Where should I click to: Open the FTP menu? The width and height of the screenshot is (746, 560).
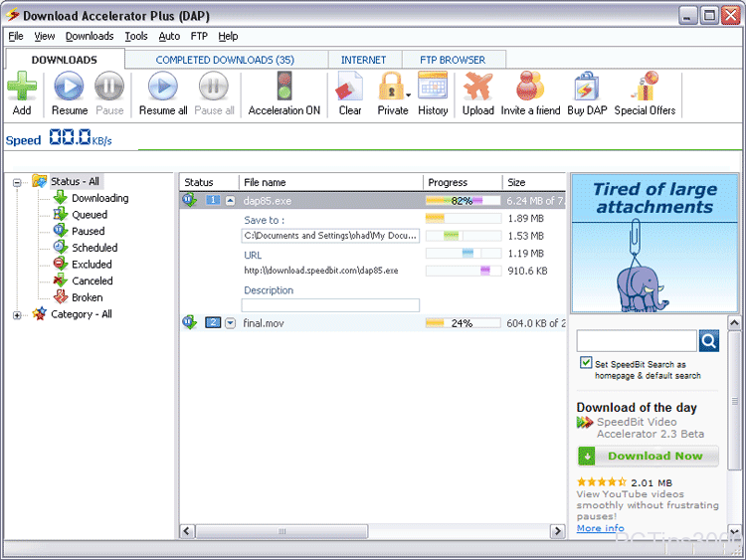click(x=199, y=36)
